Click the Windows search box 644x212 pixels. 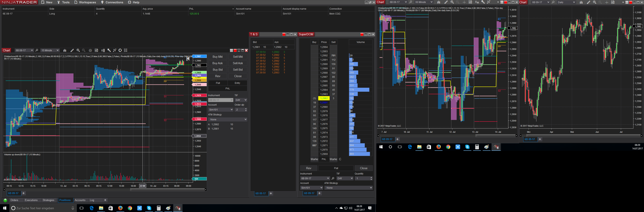(43, 208)
